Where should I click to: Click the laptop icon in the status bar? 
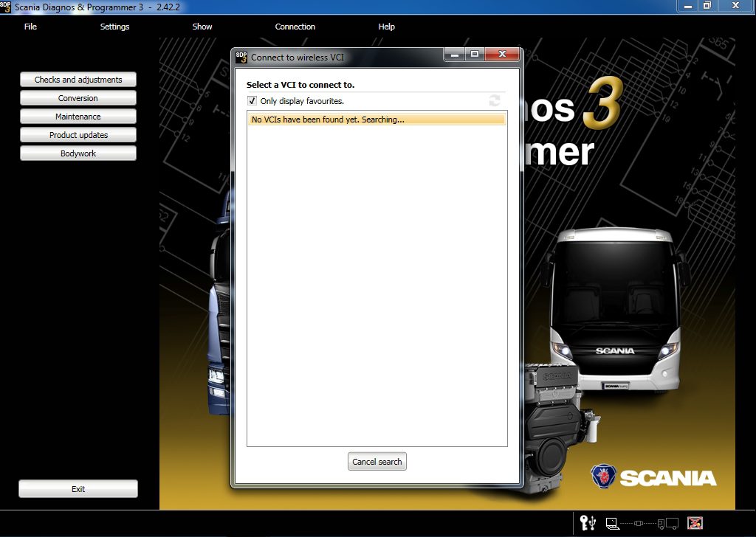[612, 523]
